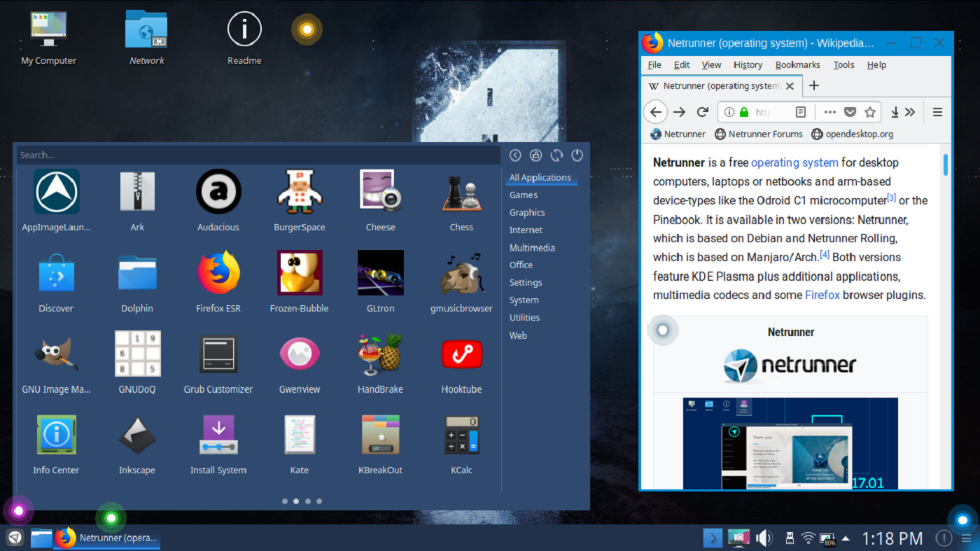
Task: Open the Grub Customizer app
Action: [218, 355]
